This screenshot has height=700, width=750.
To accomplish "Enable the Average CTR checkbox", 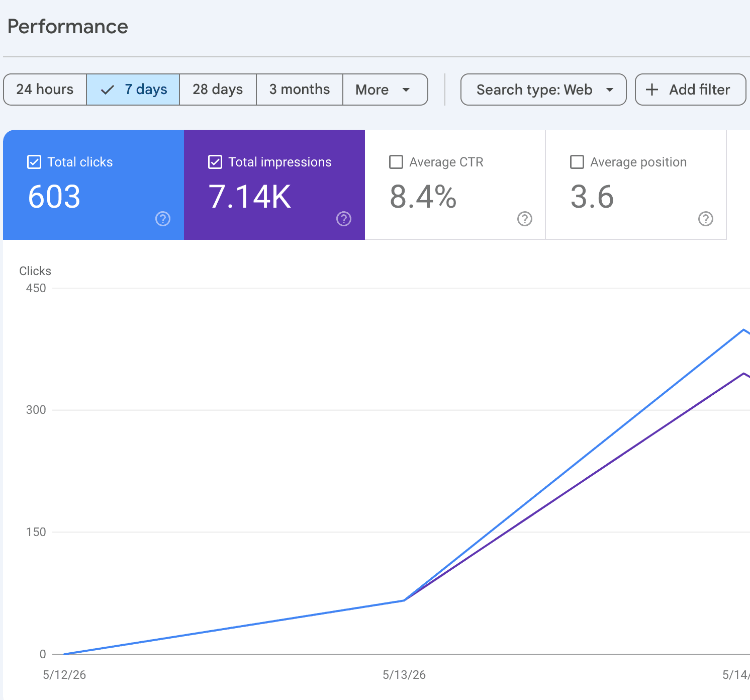I will pyautogui.click(x=396, y=162).
